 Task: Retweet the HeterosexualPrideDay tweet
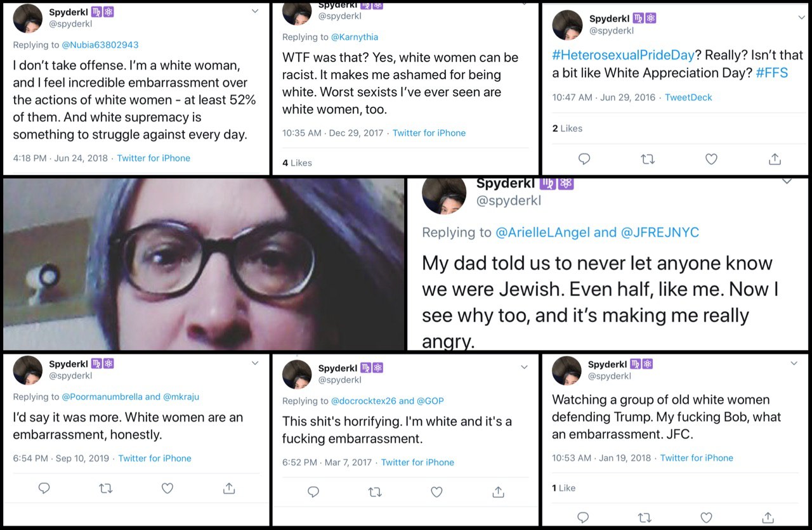tap(648, 159)
